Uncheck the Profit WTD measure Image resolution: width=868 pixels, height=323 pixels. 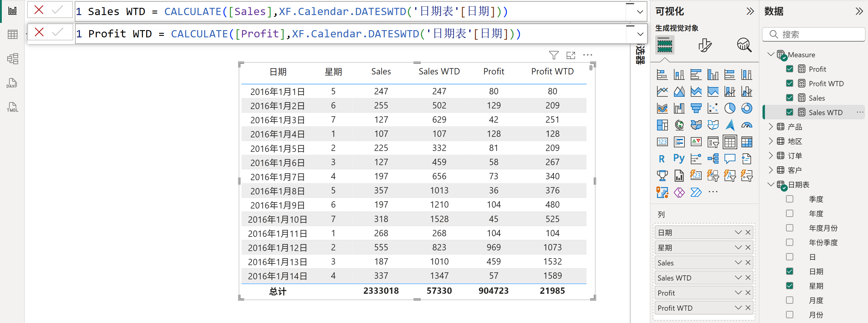pyautogui.click(x=789, y=83)
